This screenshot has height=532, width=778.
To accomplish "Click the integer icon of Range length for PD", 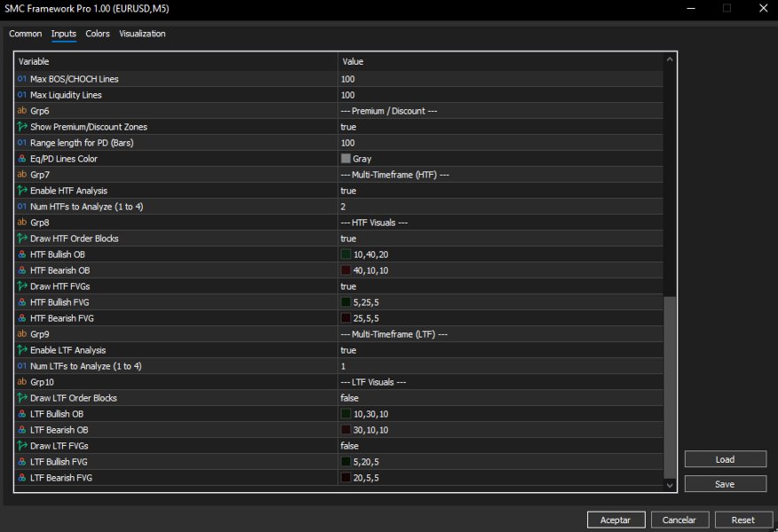I will tap(22, 143).
